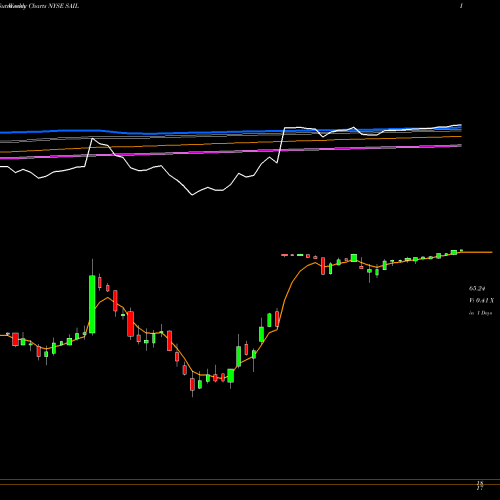Click the white line's lowest trough mid-chart
Screen dimensions: 500x500
(192, 195)
